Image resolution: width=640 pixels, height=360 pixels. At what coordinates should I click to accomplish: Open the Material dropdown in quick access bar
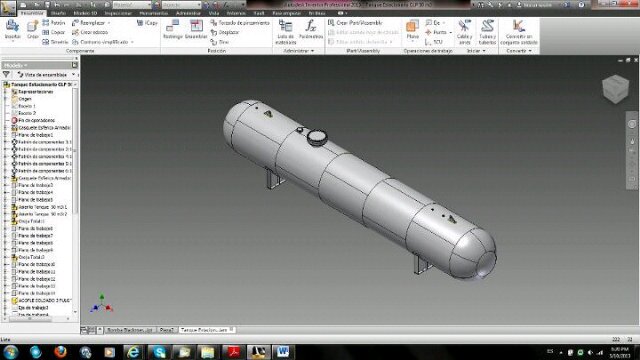(x=132, y=5)
